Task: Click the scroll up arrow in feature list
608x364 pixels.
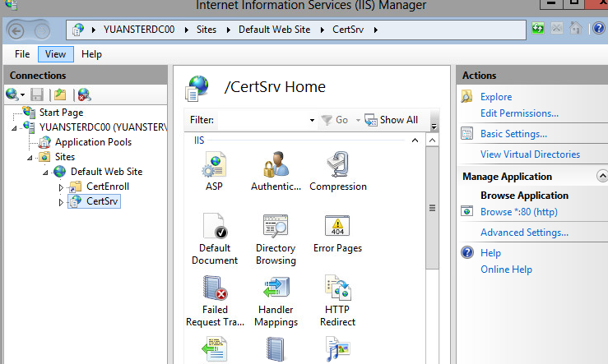Action: [x=433, y=141]
